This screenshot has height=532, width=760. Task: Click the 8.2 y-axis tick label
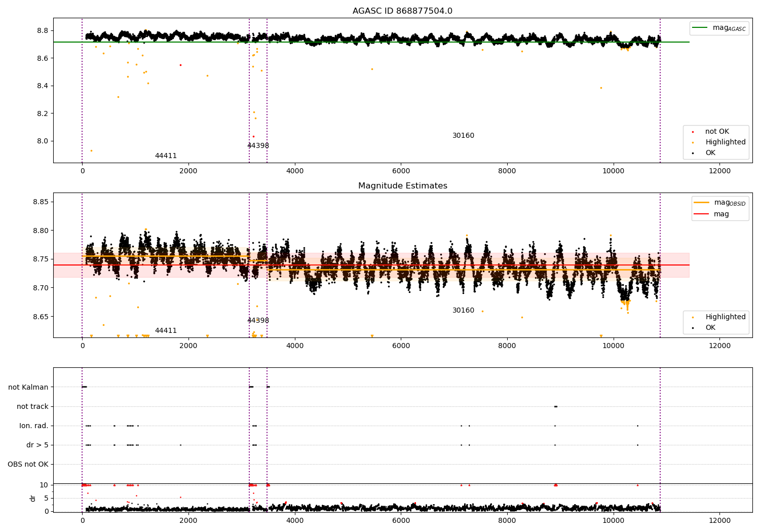43,113
